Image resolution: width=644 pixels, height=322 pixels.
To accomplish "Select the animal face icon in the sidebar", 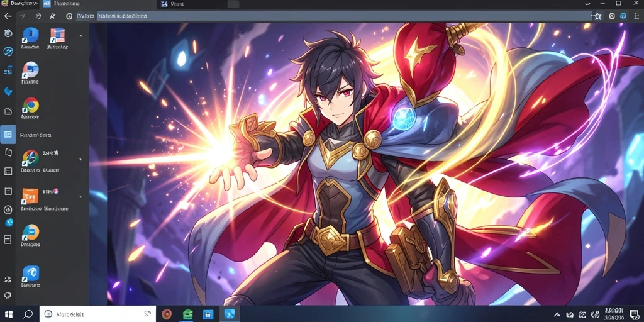I will [8, 33].
